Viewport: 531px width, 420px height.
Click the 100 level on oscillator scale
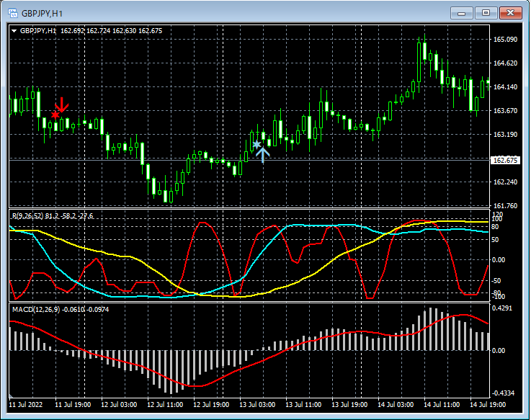(x=498, y=219)
